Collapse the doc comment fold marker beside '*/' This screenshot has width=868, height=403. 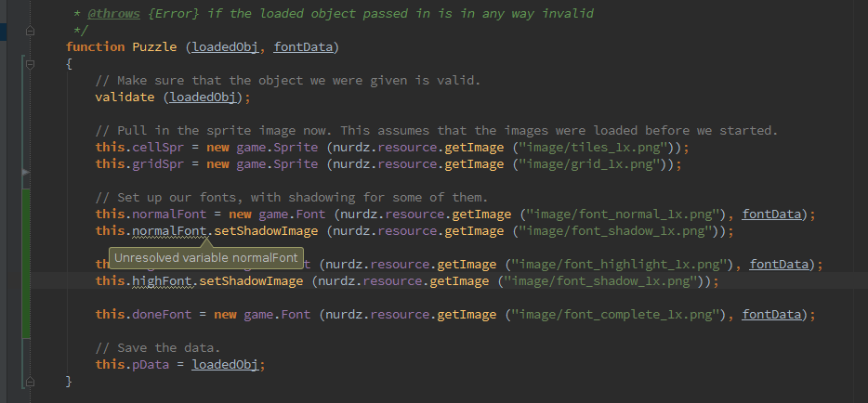(30, 31)
